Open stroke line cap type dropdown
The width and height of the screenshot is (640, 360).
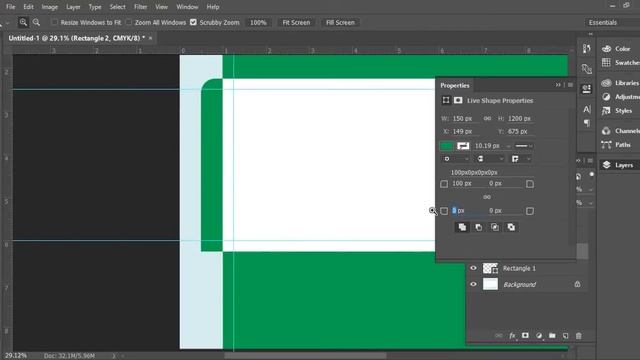click(x=490, y=159)
